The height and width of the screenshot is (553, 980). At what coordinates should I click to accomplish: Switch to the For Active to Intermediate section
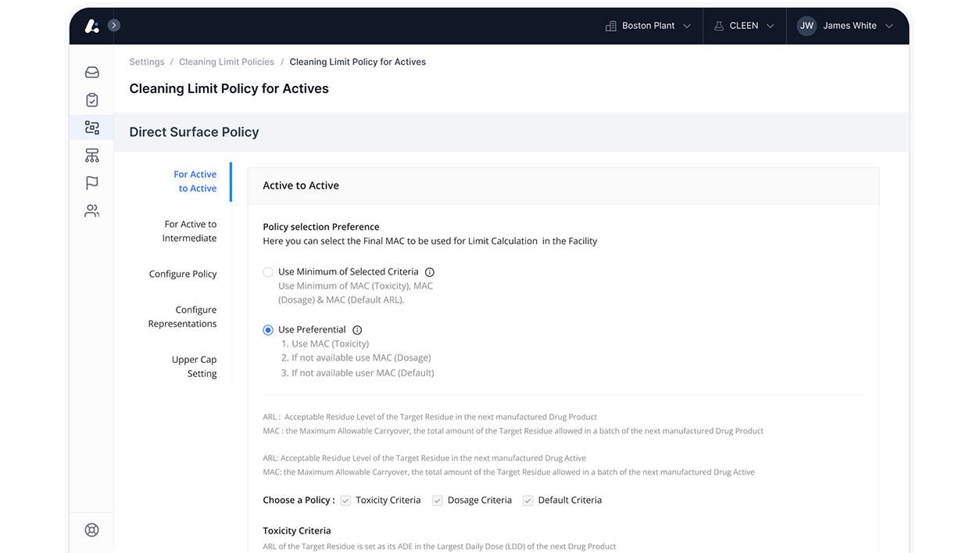click(x=189, y=231)
